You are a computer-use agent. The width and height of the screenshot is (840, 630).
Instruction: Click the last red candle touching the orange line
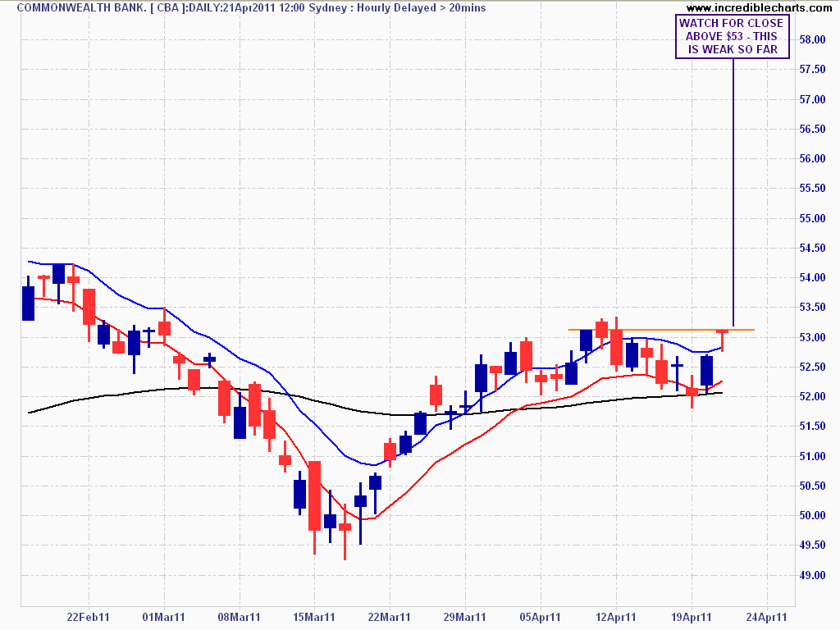tap(722, 340)
